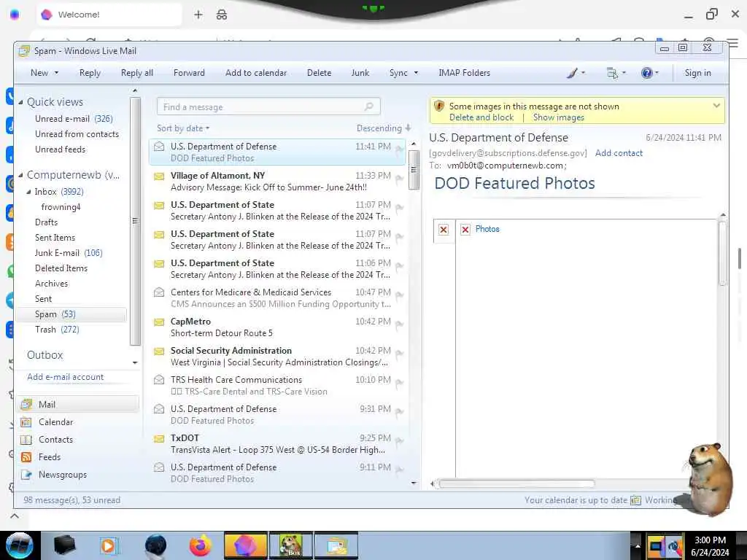The height and width of the screenshot is (560, 747).
Task: Click Delete and block link
Action: pos(481,117)
